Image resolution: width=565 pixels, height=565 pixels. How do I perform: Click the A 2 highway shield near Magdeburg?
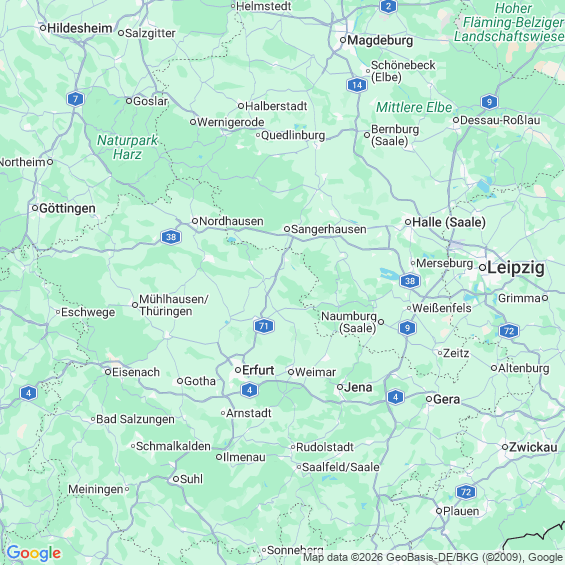(388, 6)
